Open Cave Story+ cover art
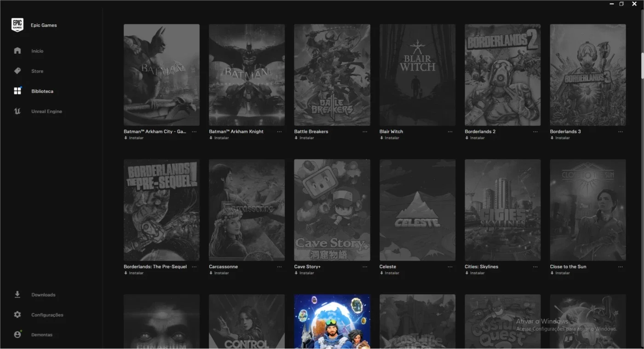The image size is (644, 349). (332, 210)
